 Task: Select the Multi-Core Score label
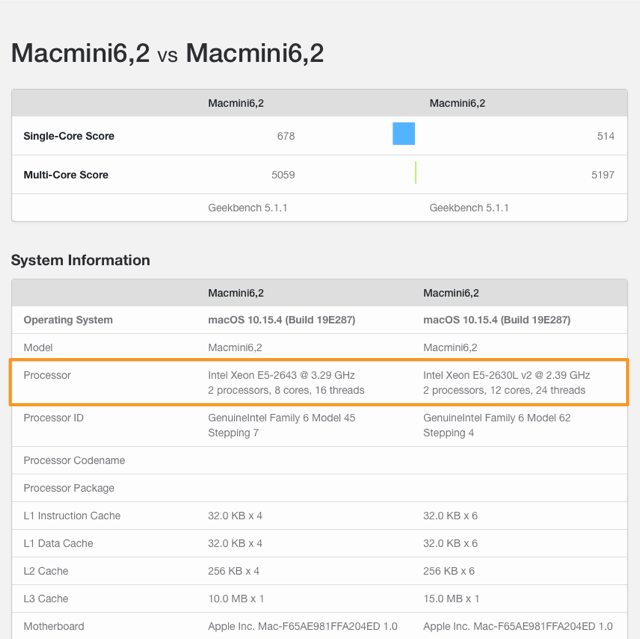tap(66, 175)
